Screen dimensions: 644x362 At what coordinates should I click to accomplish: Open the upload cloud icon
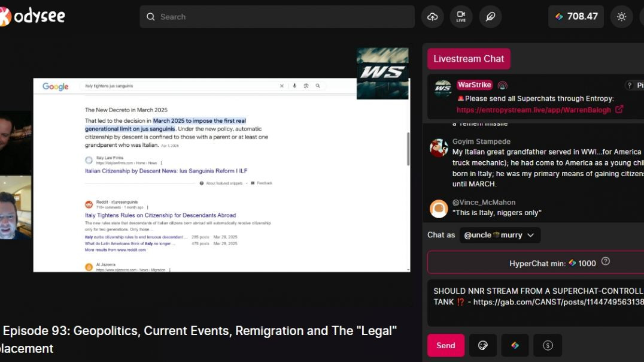click(x=433, y=17)
